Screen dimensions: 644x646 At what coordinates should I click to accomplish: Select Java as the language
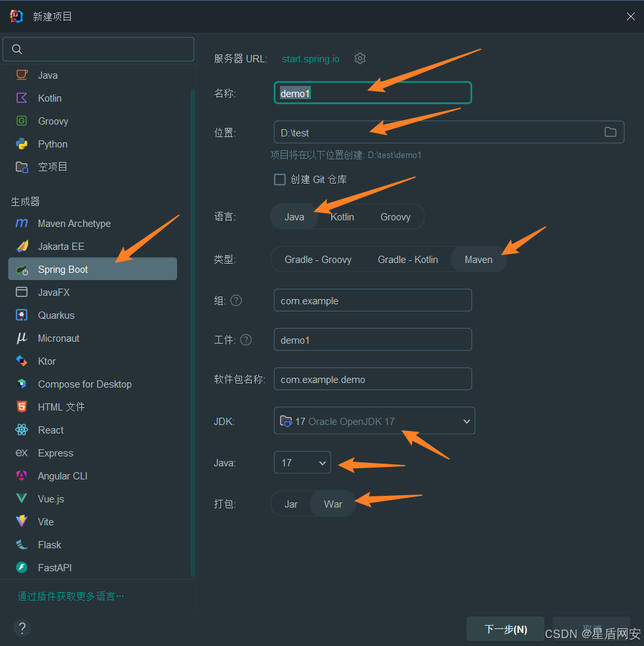click(x=294, y=216)
